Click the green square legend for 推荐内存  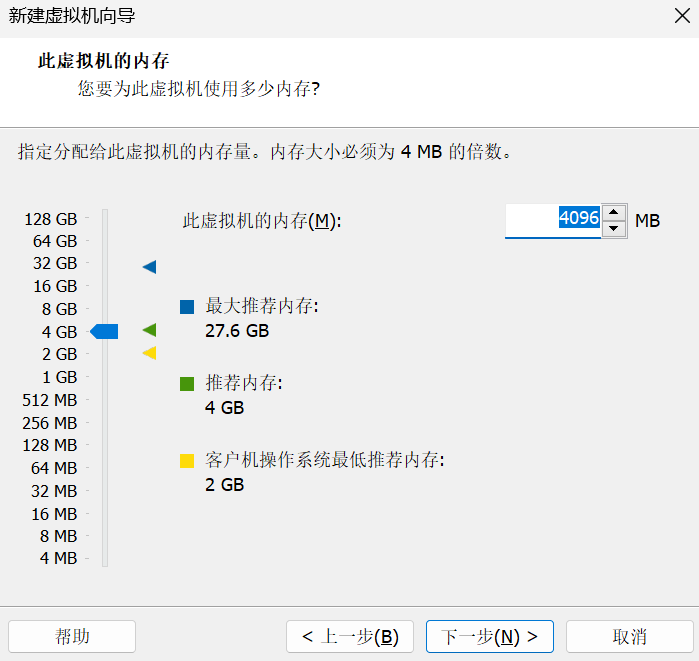(187, 383)
